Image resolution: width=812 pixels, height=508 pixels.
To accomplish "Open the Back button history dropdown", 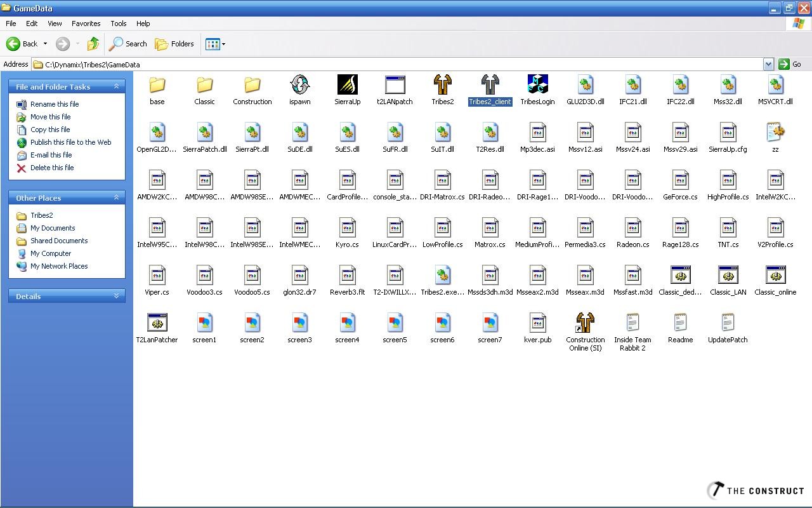I will point(45,44).
